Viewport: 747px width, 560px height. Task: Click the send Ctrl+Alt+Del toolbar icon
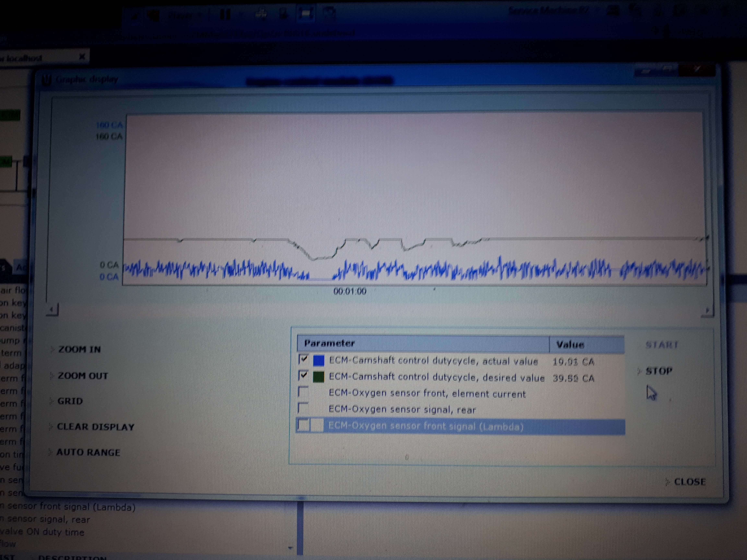(261, 14)
